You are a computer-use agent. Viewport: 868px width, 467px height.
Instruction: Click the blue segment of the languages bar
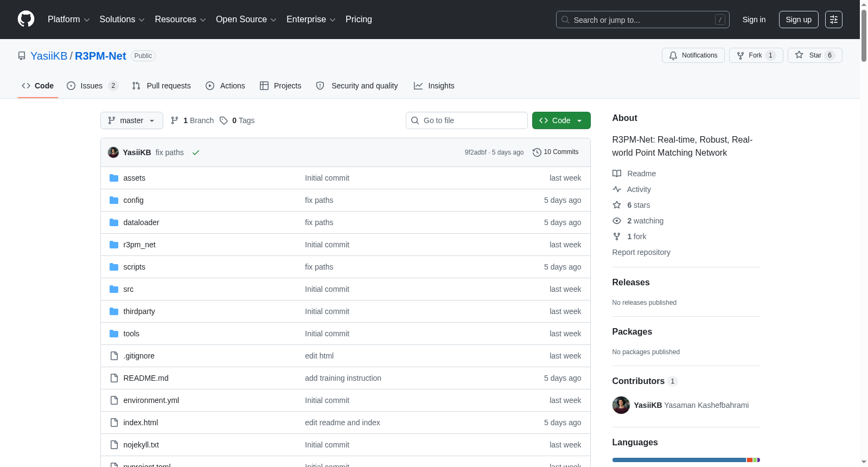[679, 460]
